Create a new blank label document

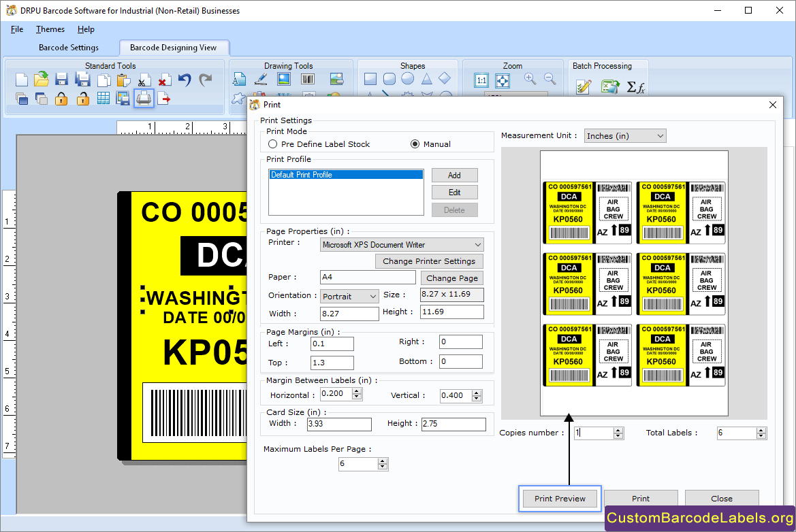pyautogui.click(x=21, y=80)
